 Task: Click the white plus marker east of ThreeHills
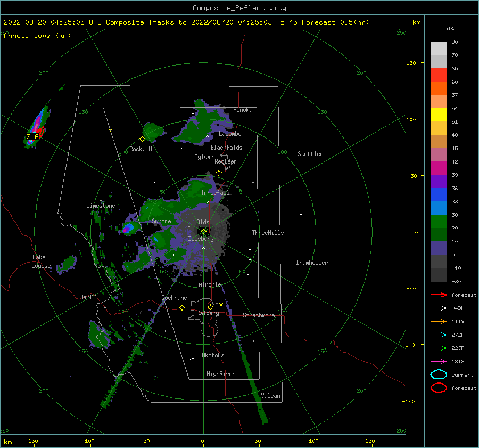301,214
